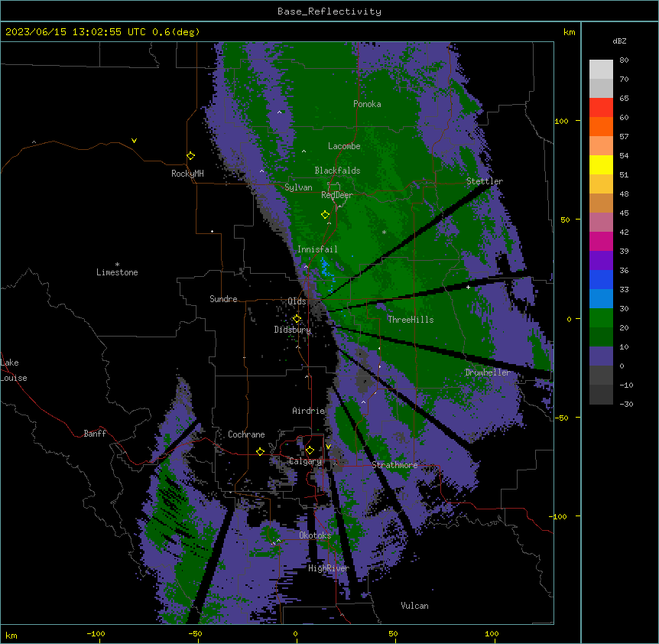Screen dimensions: 659x644
Task: Click the blue 36 dBZ legend swatch
Action: coord(601,279)
